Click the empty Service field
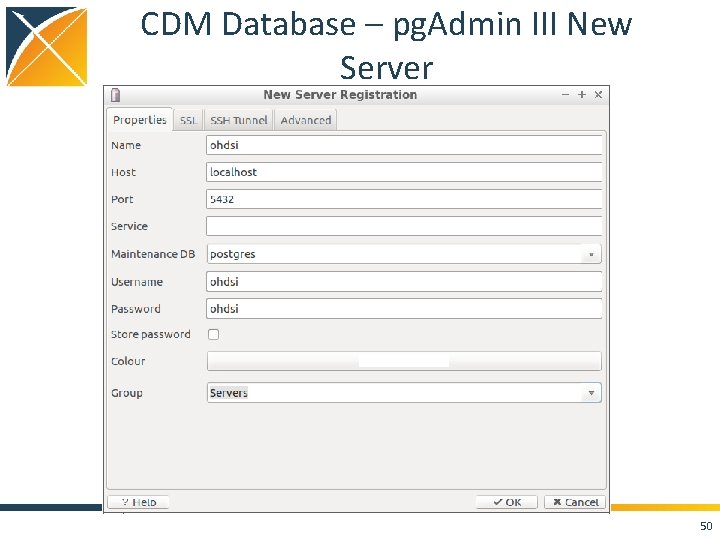This screenshot has width=720, height=540. point(404,226)
